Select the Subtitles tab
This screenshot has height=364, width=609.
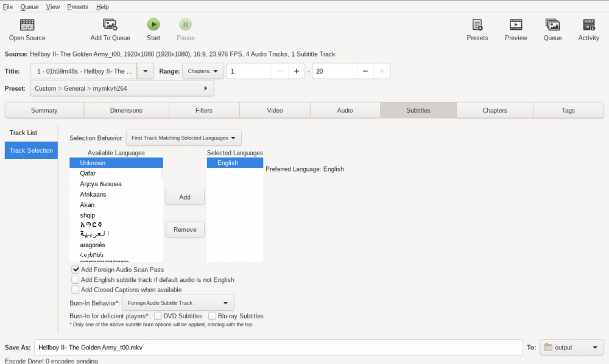click(418, 110)
